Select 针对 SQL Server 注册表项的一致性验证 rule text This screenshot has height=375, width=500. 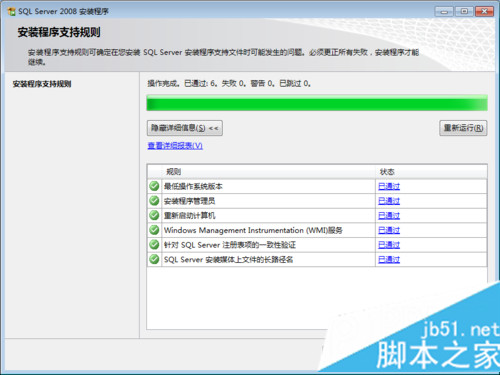click(230, 245)
